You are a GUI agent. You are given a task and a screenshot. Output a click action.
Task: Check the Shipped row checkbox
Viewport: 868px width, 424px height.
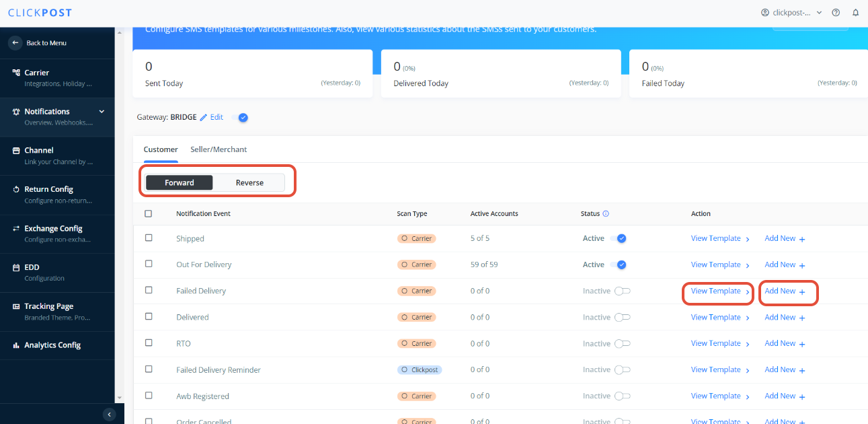click(x=149, y=238)
